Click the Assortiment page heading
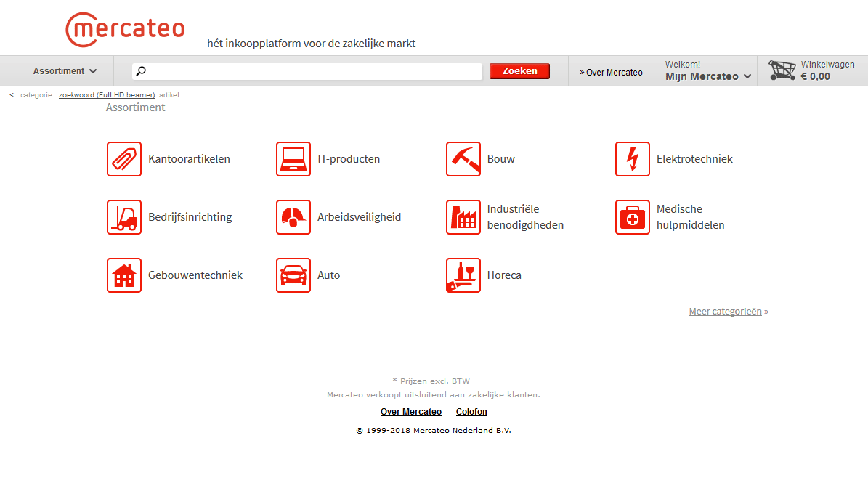Viewport: 868px width, 491px height. tap(136, 107)
